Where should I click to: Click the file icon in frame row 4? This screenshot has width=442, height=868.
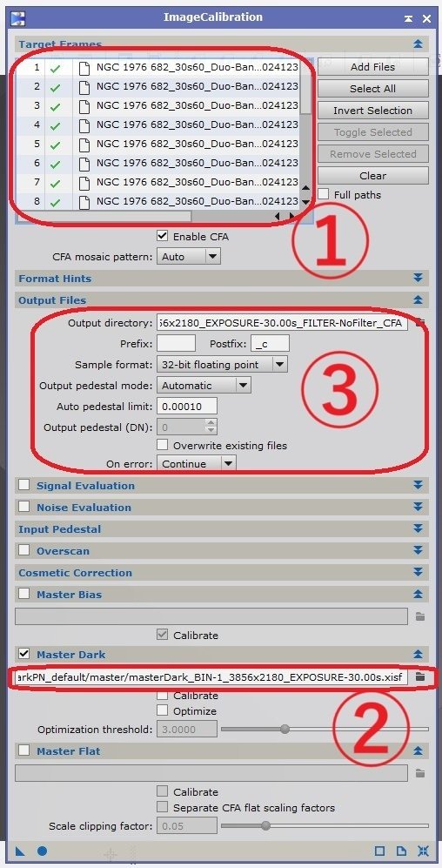click(84, 125)
